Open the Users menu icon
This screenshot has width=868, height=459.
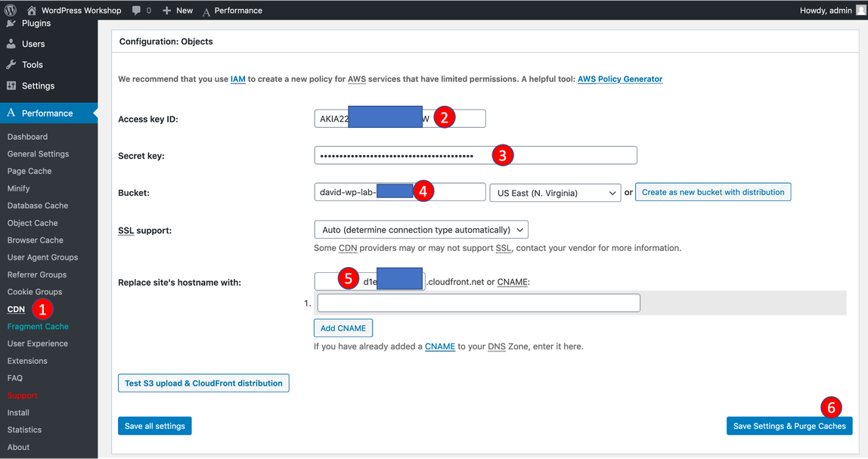[11, 44]
